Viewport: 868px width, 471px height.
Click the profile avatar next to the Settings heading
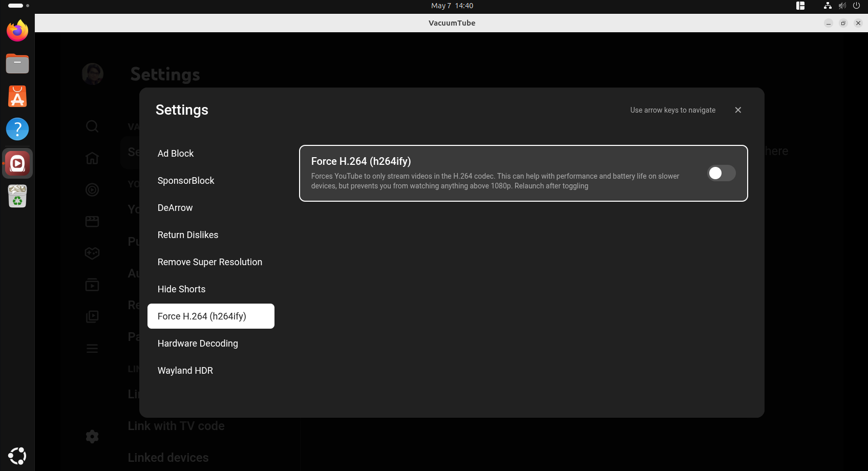[x=93, y=74]
